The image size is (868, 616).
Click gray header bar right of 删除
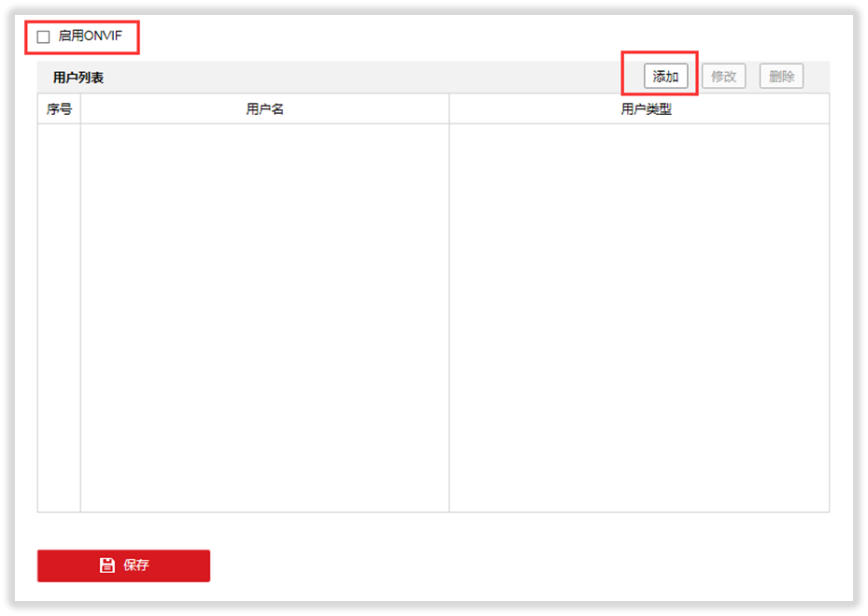817,78
